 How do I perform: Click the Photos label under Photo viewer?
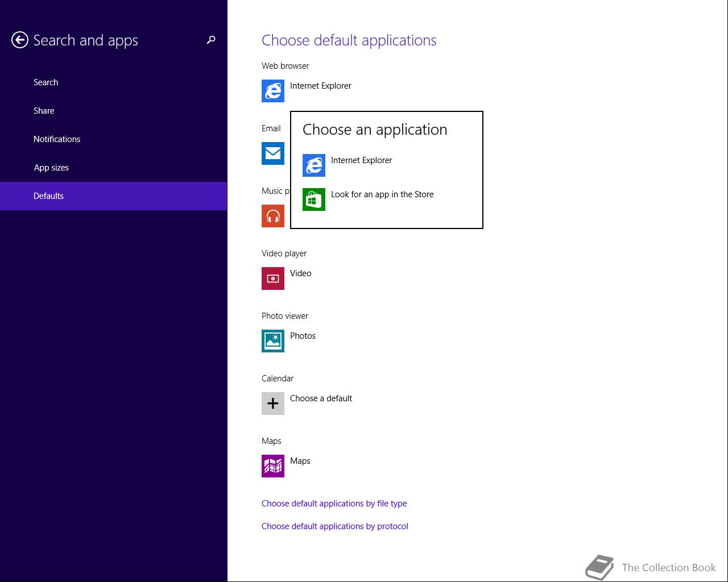[x=303, y=336]
